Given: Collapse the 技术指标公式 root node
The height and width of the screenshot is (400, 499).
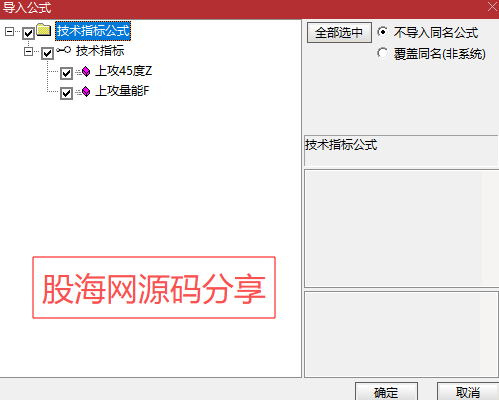Looking at the screenshot, I should 9,32.
